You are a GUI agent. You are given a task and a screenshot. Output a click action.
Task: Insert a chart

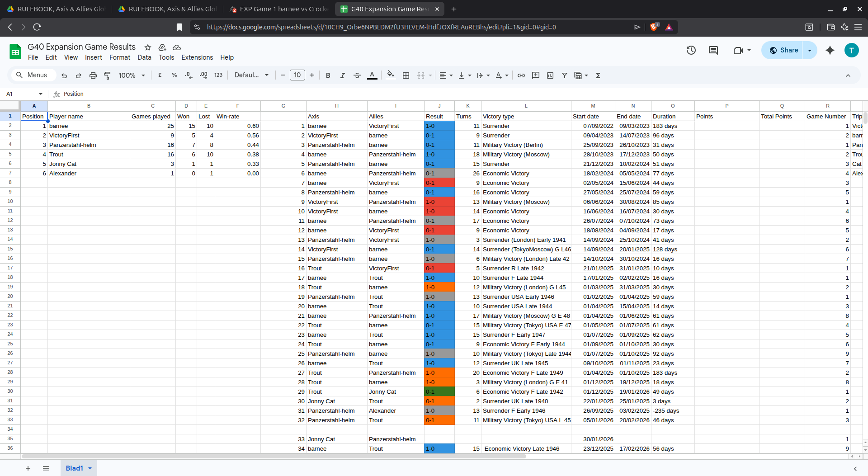tap(550, 75)
